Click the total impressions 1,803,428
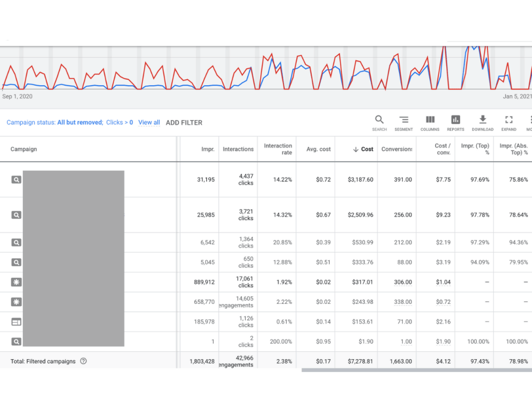Screen dimensions: 532x399 tap(202, 361)
